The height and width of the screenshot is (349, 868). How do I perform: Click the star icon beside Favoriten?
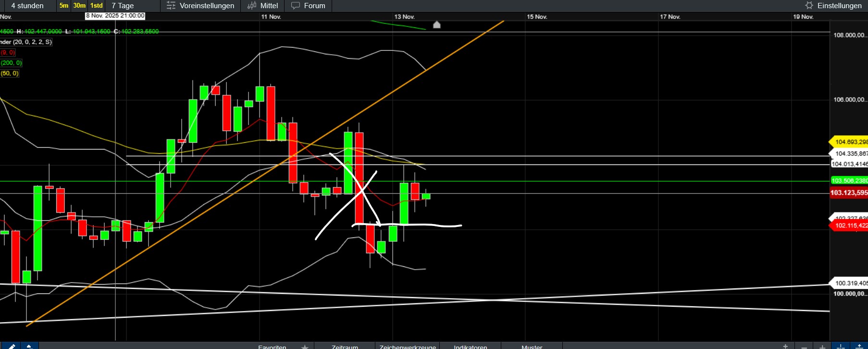(305, 346)
